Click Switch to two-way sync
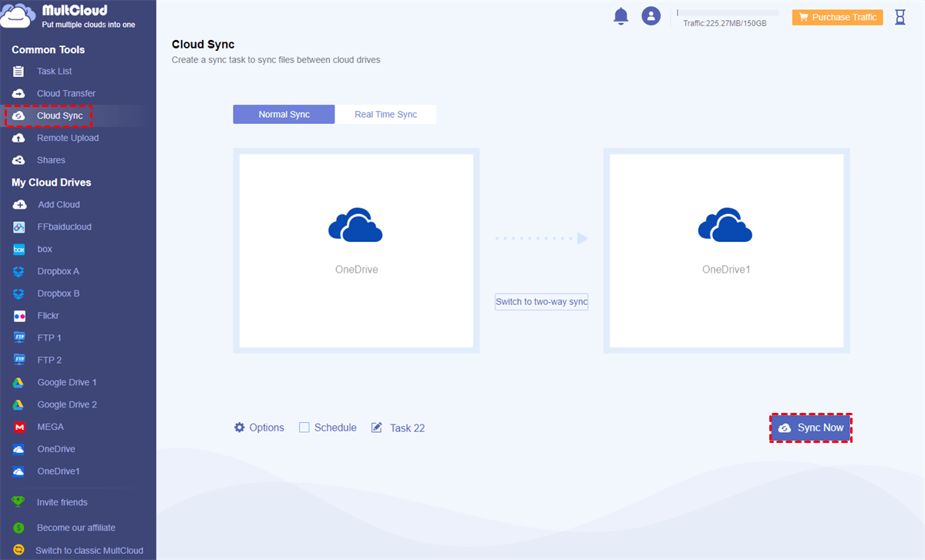 [x=541, y=302]
